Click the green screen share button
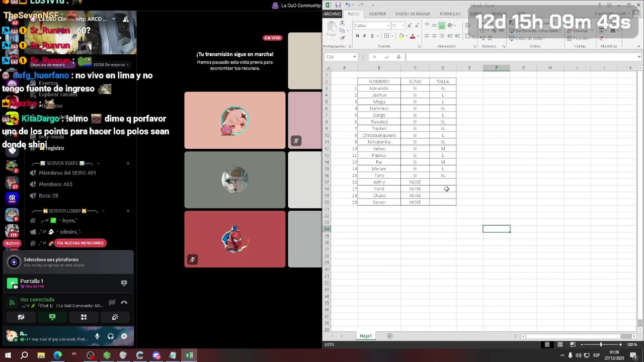This screenshot has height=362, width=644. coord(52,317)
